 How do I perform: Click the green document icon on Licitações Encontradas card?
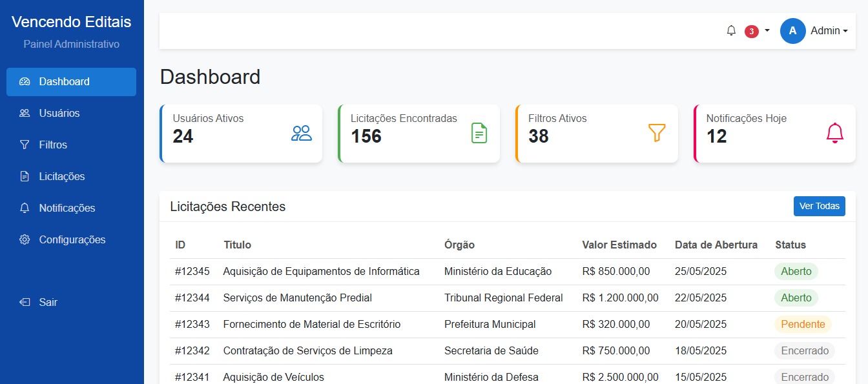(479, 133)
